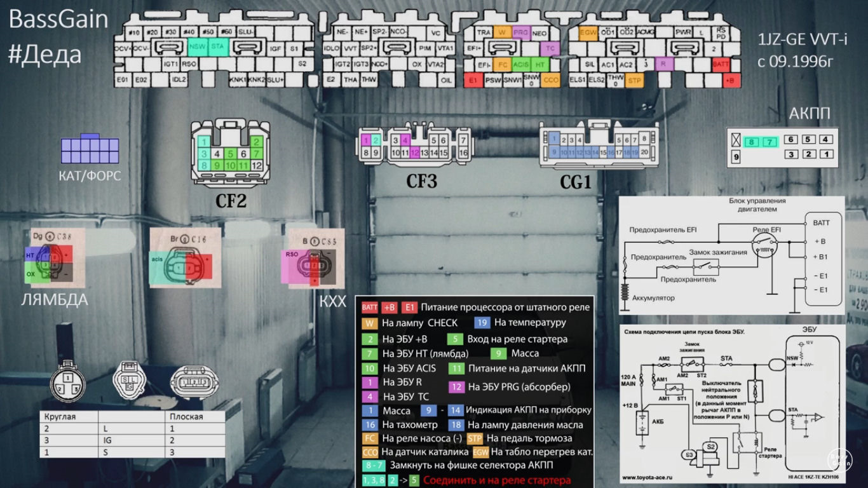Select the green 10 swatch in the legend
868x488 pixels.
pyautogui.click(x=369, y=369)
